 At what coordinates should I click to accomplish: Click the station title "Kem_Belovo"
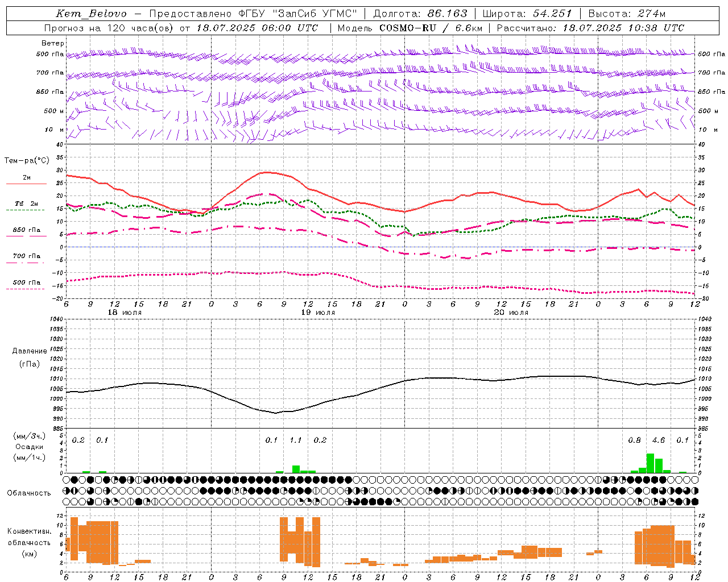pos(92,14)
